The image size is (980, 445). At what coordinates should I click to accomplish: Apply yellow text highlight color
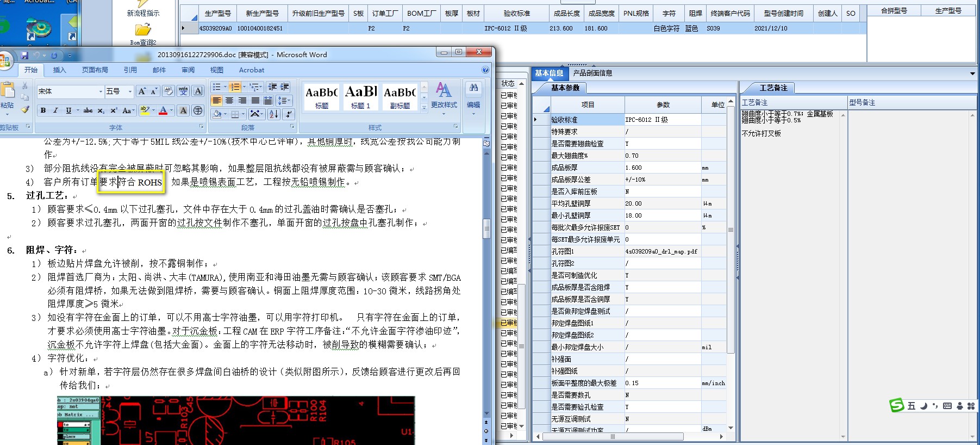click(x=144, y=110)
